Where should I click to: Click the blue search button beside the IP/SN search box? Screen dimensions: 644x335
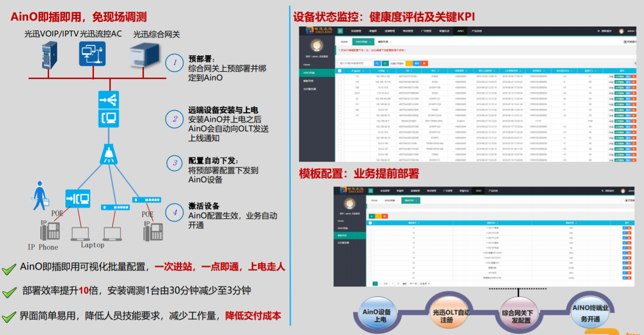(x=377, y=63)
